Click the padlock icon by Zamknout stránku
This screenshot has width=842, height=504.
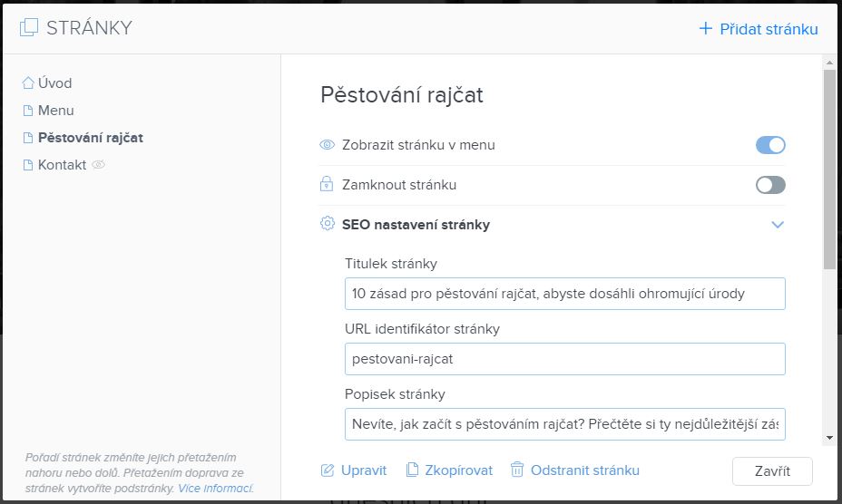327,184
